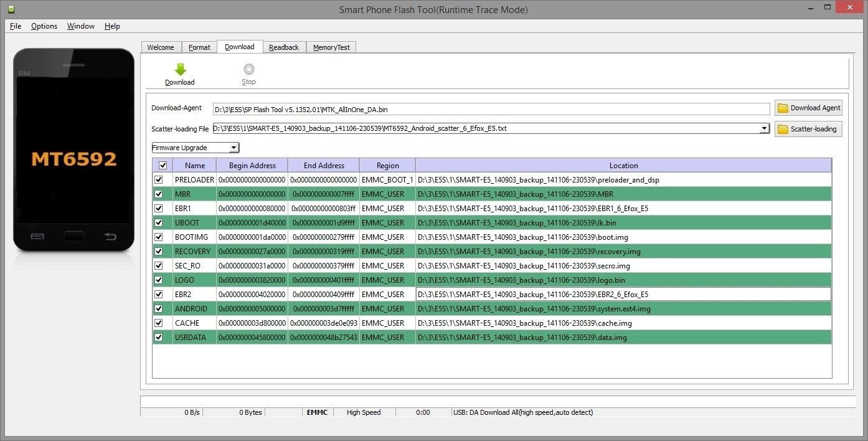The image size is (868, 441).
Task: Click the Download-Agent path input field
Action: pos(491,109)
